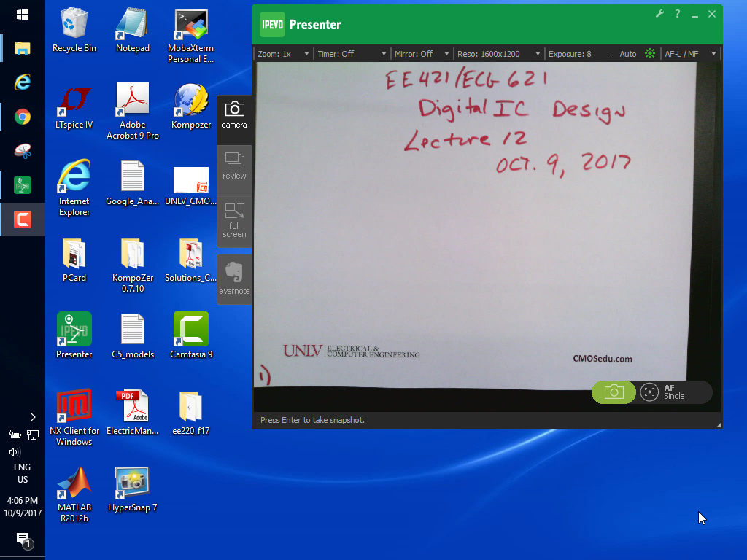Expand hidden system tray icons chevron
The image size is (747, 560).
pyautogui.click(x=32, y=417)
